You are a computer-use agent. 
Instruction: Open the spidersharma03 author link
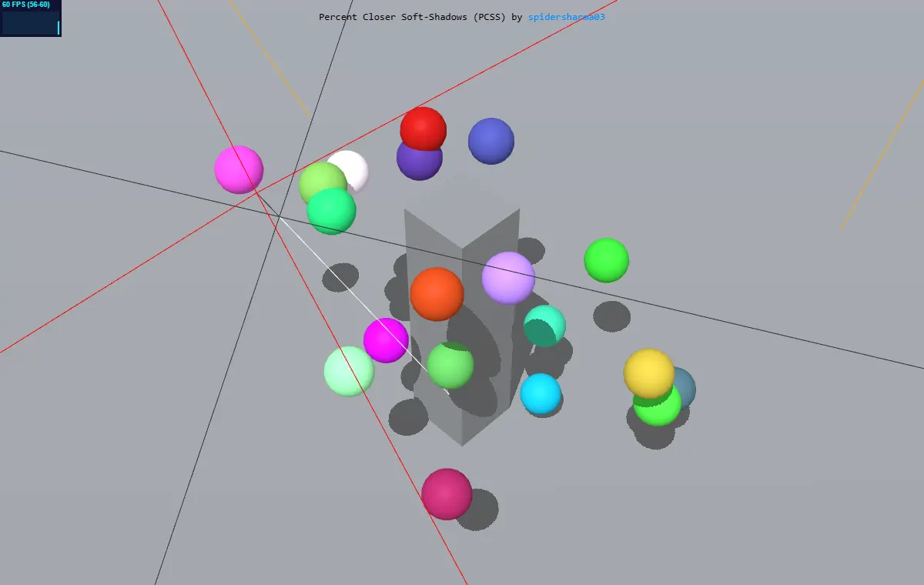point(567,17)
